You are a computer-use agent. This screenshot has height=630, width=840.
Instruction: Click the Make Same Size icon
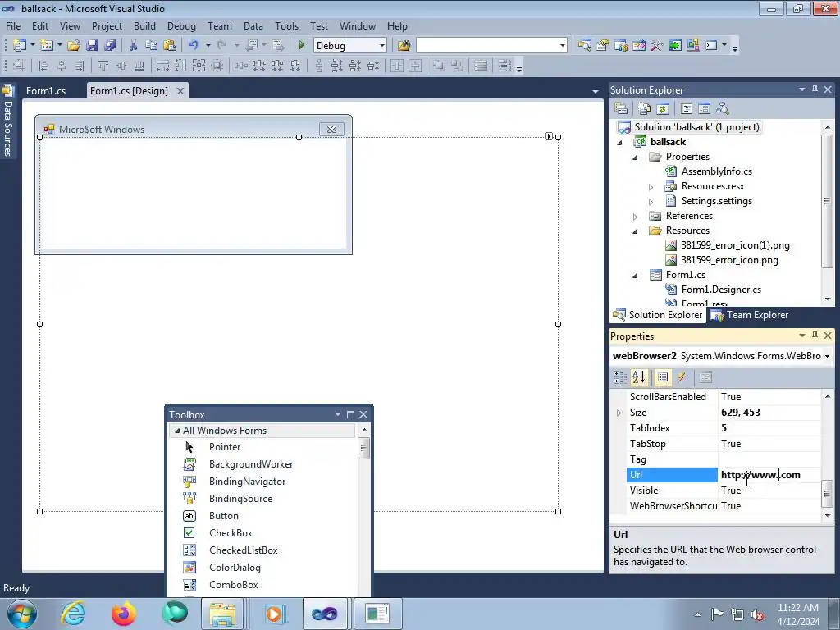coord(199,66)
